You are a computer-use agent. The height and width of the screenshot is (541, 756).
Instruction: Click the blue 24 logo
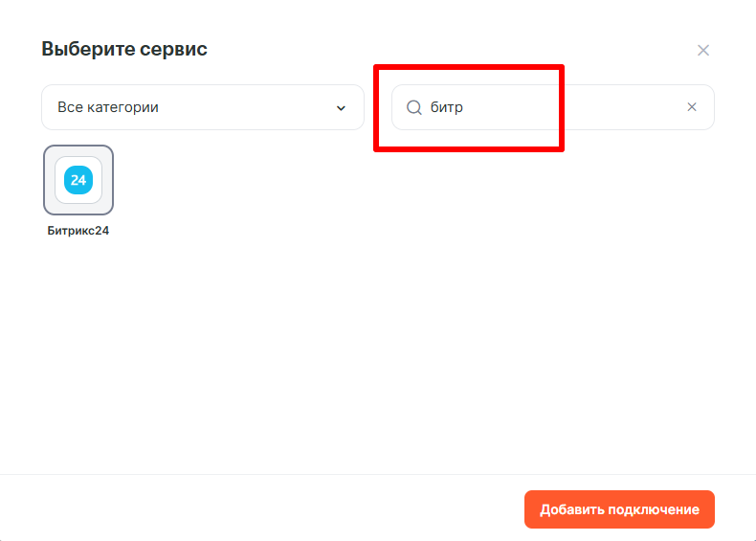(x=78, y=180)
